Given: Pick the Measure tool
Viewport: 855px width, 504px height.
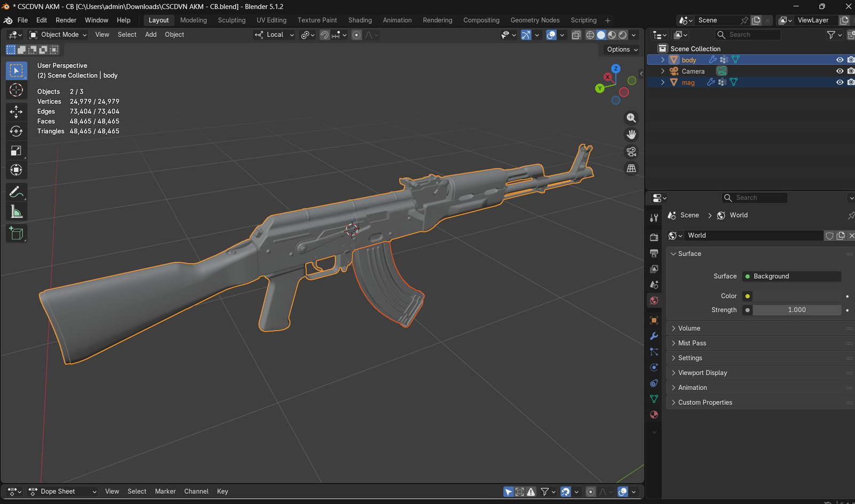Looking at the screenshot, I should coord(16,212).
